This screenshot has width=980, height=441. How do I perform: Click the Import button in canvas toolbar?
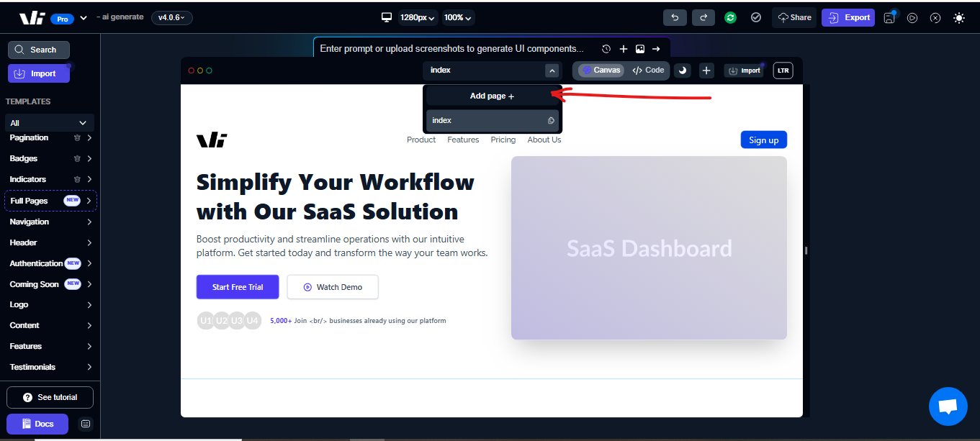(745, 71)
